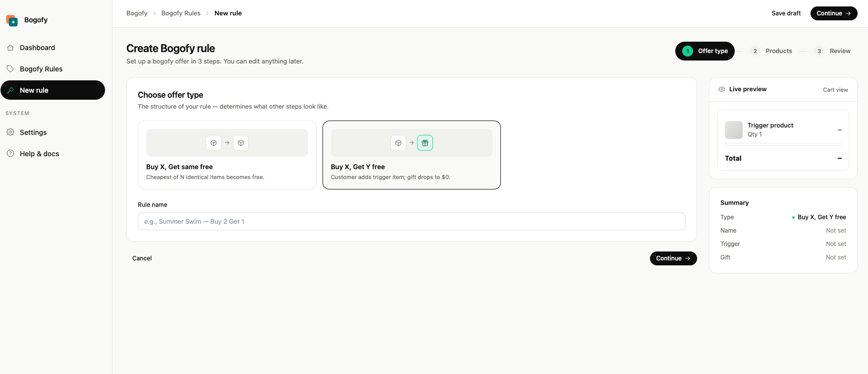This screenshot has height=374, width=868.
Task: Click the Summary panel heading
Action: click(734, 203)
